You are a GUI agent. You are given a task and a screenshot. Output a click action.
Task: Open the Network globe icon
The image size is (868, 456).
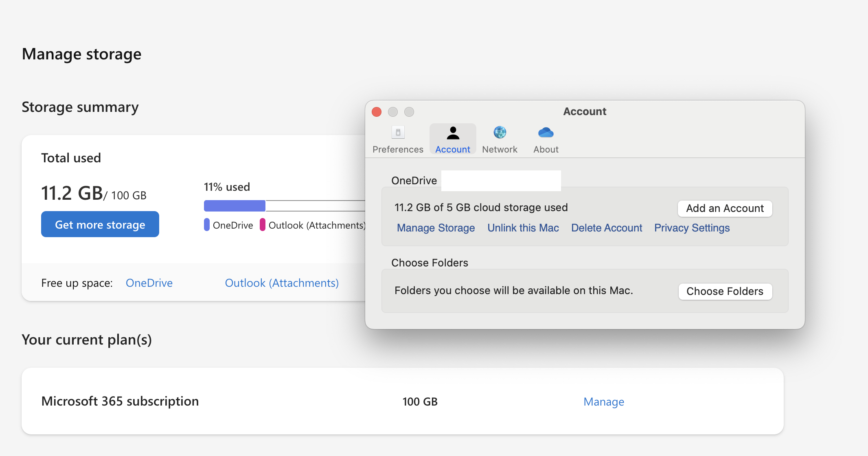pyautogui.click(x=500, y=132)
